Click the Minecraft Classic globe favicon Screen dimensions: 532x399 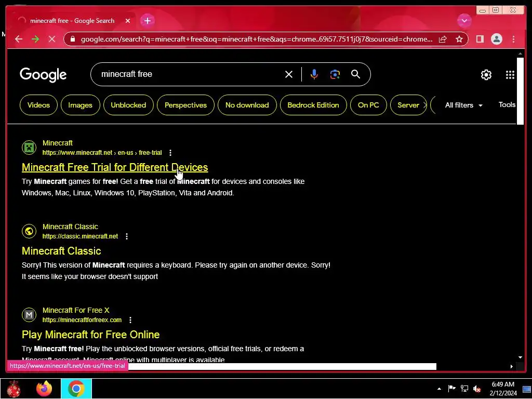click(x=29, y=231)
